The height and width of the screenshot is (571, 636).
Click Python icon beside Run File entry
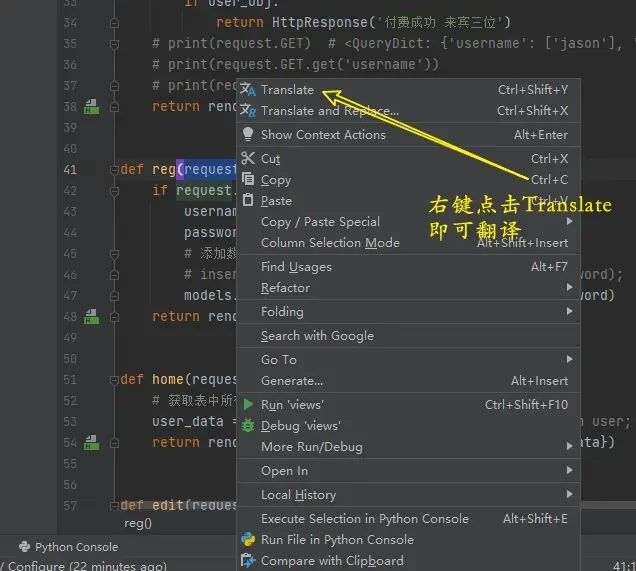click(248, 540)
